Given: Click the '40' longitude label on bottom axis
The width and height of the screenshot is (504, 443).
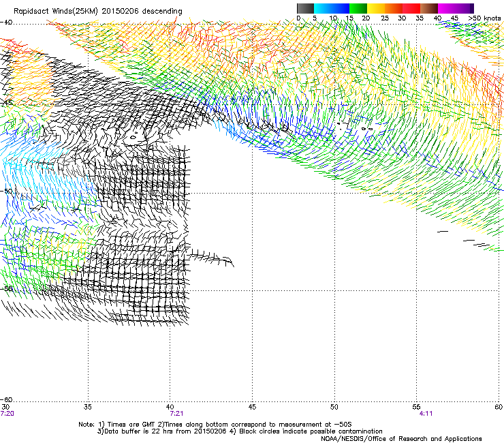Looking at the screenshot, I should coord(170,407).
